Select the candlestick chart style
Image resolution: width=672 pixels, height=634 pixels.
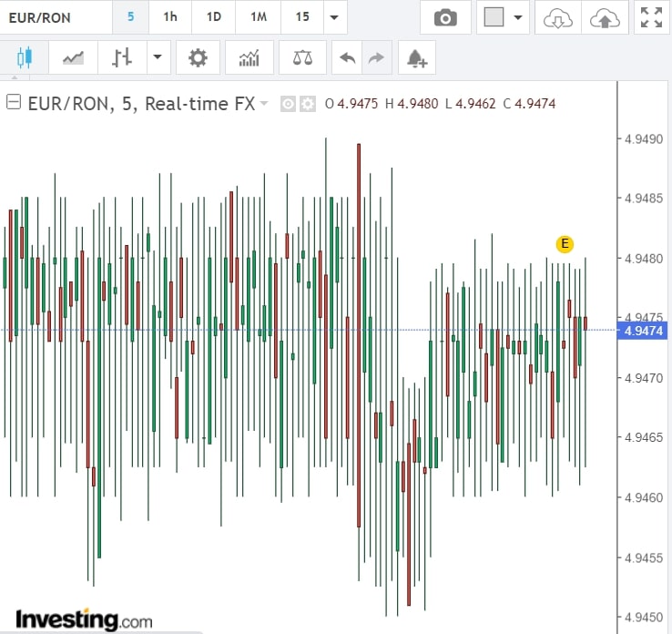click(x=24, y=58)
